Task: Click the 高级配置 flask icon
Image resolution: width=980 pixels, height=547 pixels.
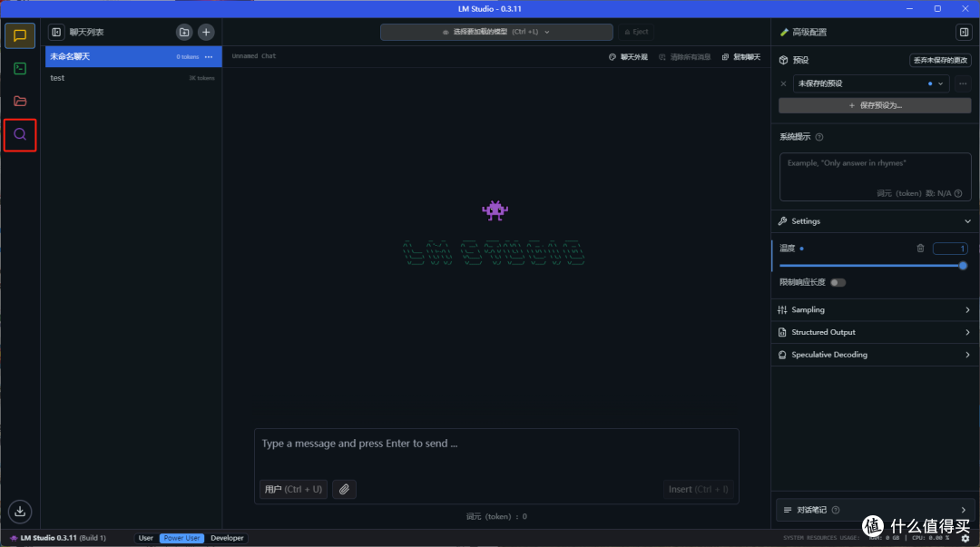Action: (784, 32)
